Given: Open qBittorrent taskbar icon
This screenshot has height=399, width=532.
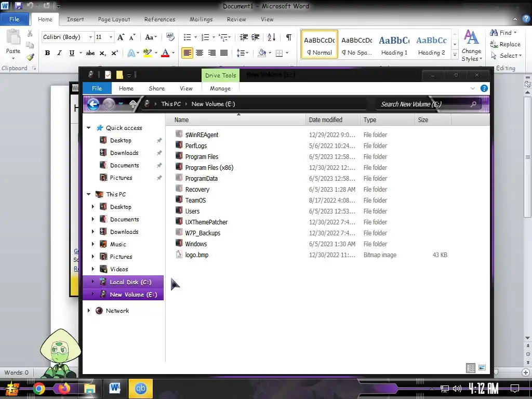Looking at the screenshot, I should click(140, 389).
